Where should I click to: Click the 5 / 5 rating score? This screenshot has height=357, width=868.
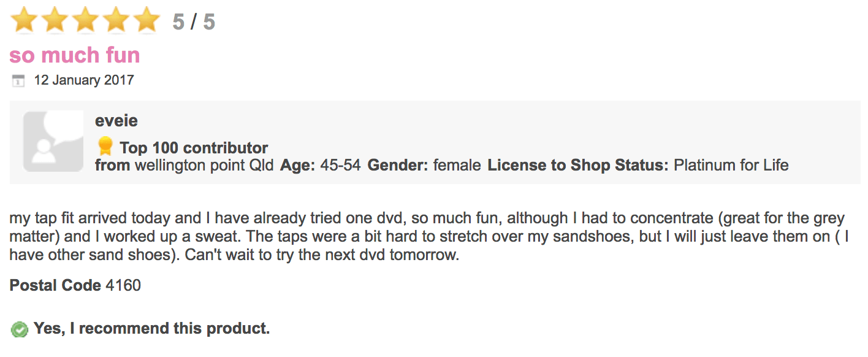[x=194, y=22]
